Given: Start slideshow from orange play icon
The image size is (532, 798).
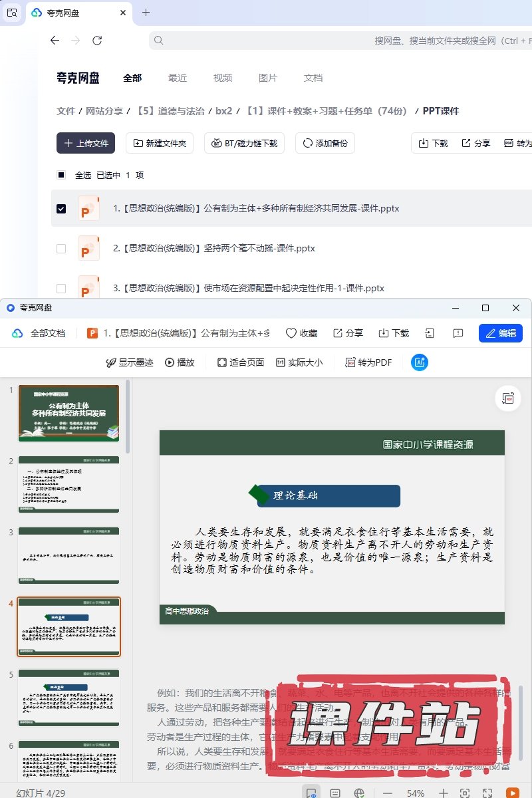Looking at the screenshot, I should [x=512, y=793].
